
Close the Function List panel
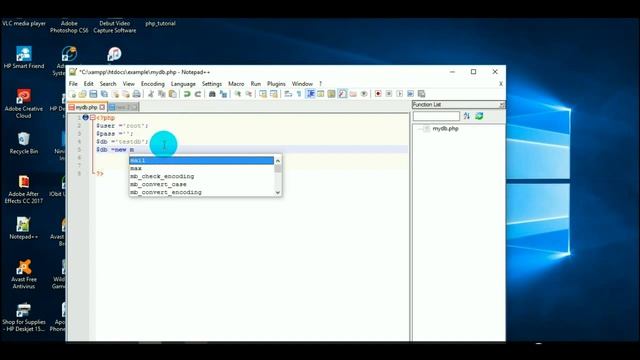click(x=502, y=105)
